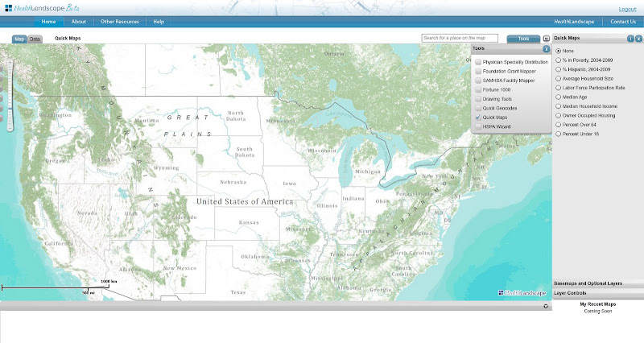Click the Quick Maps title above map
The height and width of the screenshot is (343, 644).
point(68,38)
